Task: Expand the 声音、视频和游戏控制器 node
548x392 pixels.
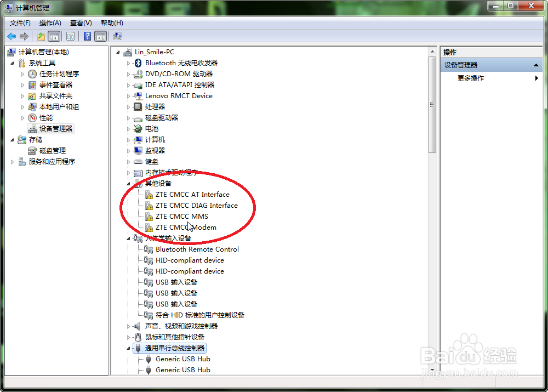Action: [129, 326]
